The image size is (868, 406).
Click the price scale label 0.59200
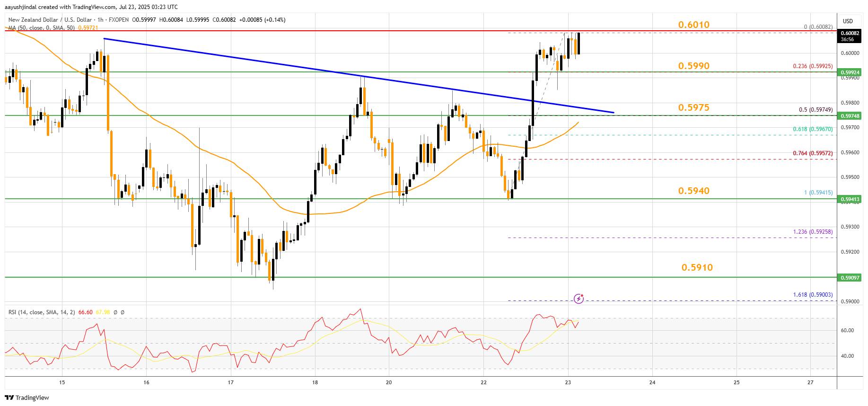coord(850,252)
